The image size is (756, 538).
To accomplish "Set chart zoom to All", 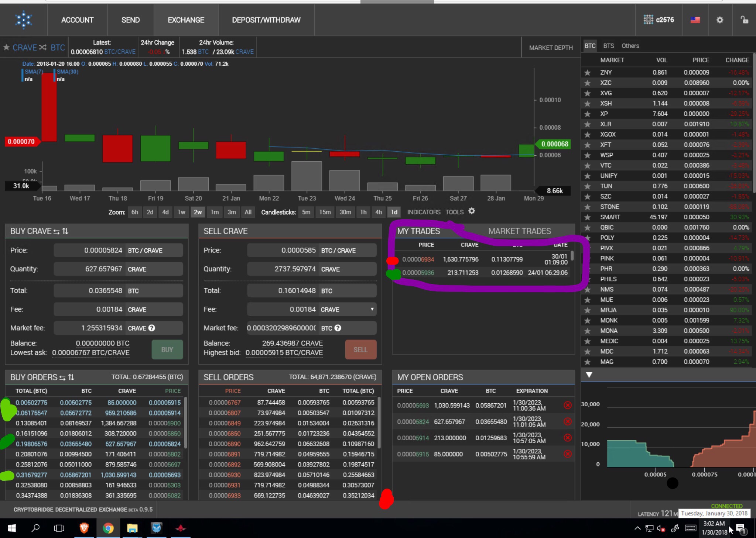I will point(248,212).
